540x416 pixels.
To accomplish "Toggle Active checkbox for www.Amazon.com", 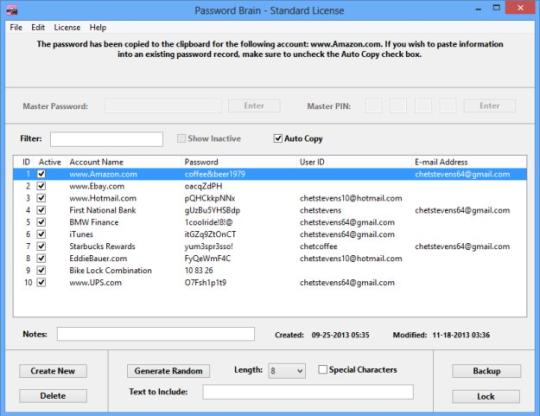I will [x=41, y=174].
